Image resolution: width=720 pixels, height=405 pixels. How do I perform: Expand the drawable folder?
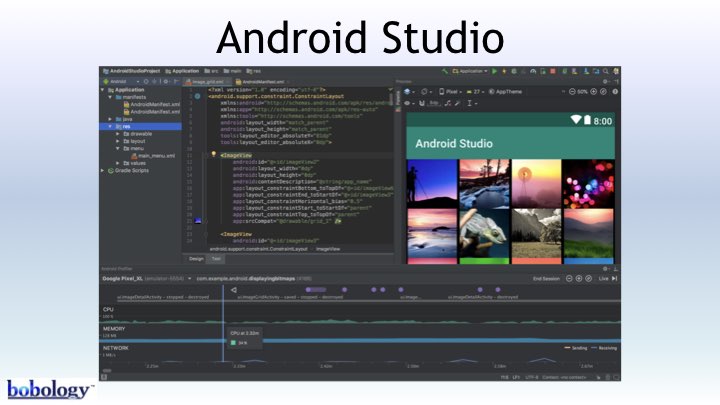click(118, 134)
